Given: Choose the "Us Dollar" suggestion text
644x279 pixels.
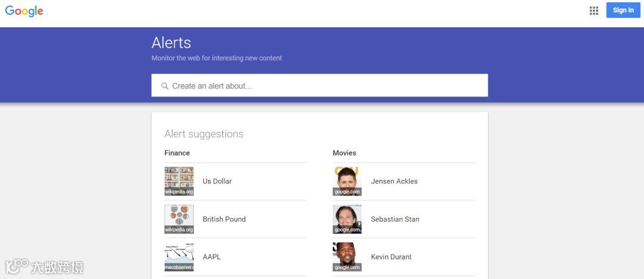Looking at the screenshot, I should 217,181.
